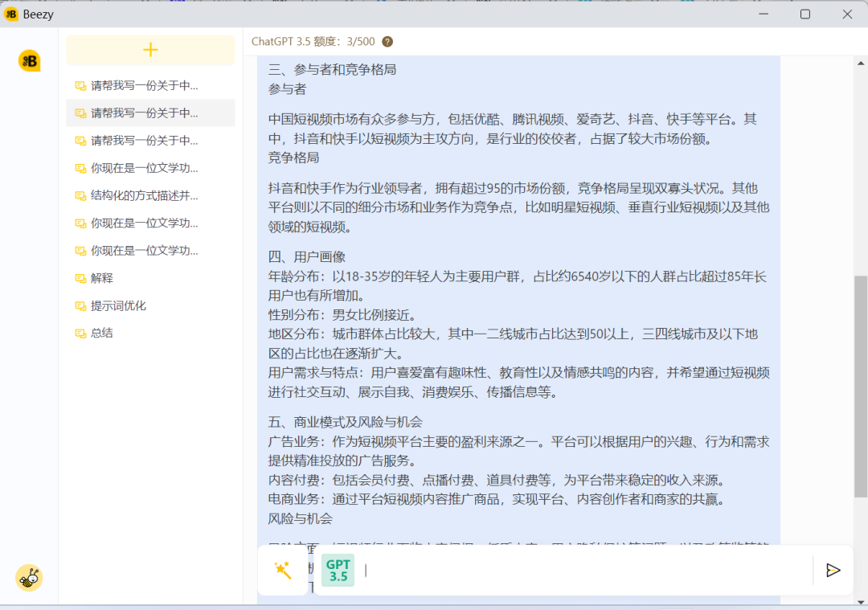Screen dimensions: 868x610
Task: Open first chat 请帮我写一份关于中...
Action: coord(150,85)
